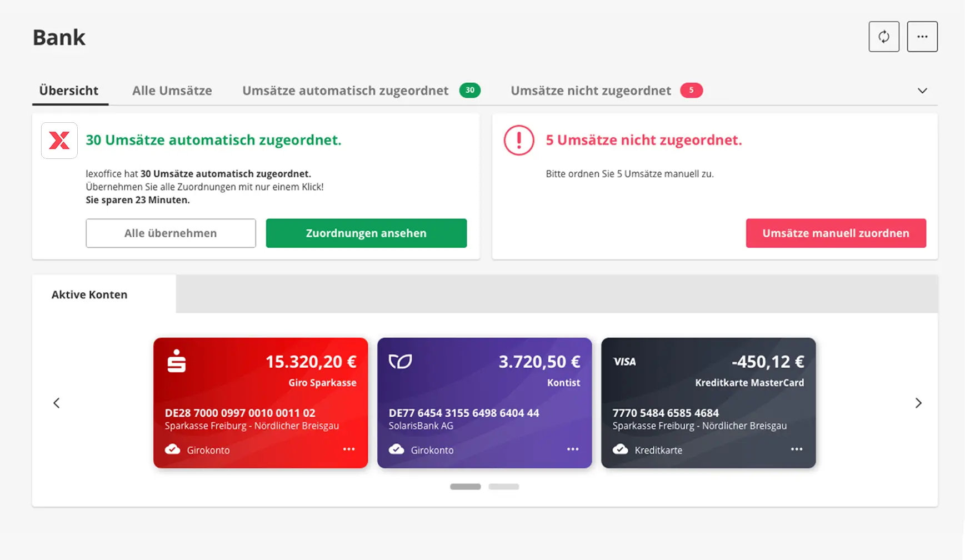Click Bitte ordnen Sie 5 Umsätze manuell zu

click(x=629, y=174)
